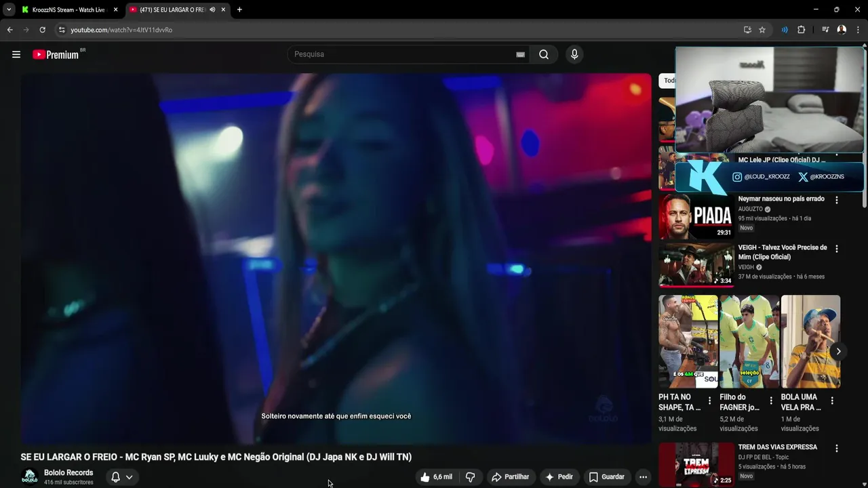Screen dimensions: 868x488
Task: Open options for PH TA NO SHAPE short
Action: [x=710, y=401]
